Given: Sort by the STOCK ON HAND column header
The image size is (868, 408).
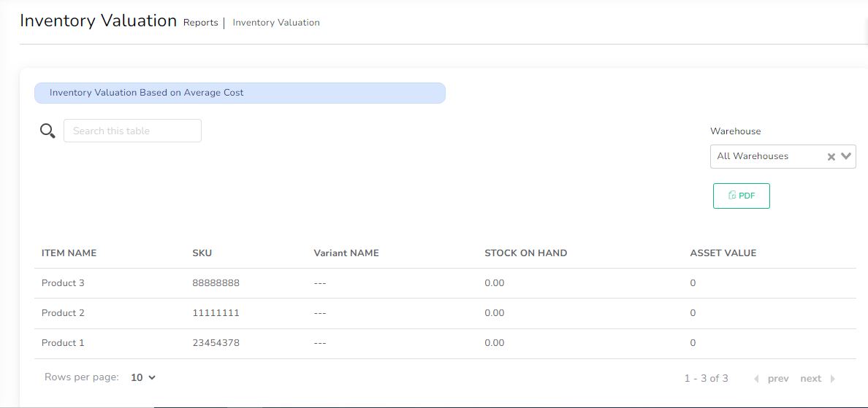Looking at the screenshot, I should (526, 253).
